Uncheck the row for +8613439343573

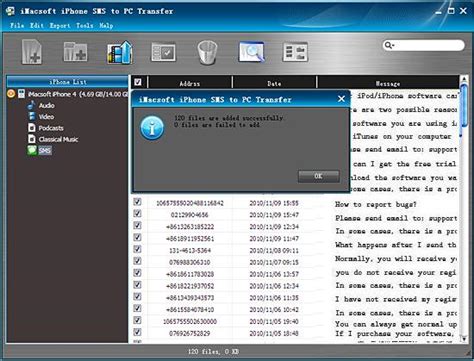coord(137,297)
